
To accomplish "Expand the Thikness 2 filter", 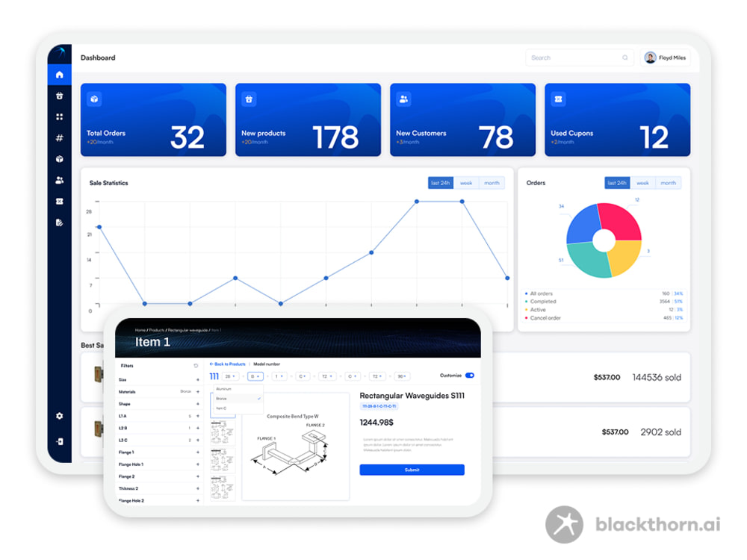I will click(x=198, y=488).
